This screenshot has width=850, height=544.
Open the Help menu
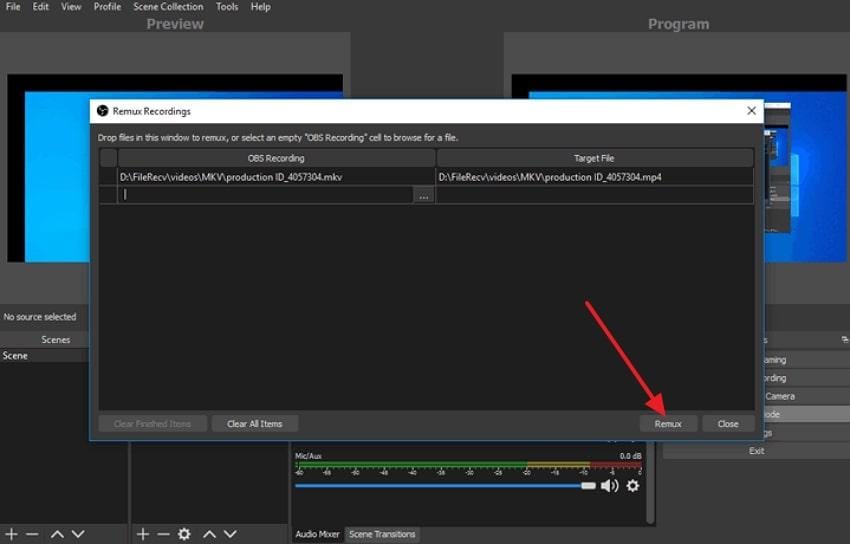tap(260, 7)
